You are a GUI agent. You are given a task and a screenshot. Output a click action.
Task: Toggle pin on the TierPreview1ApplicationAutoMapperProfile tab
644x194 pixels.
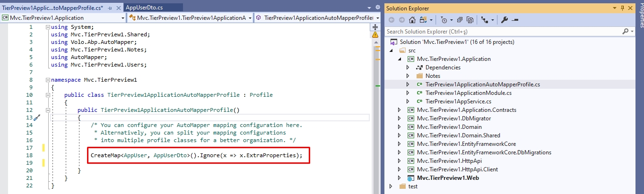pyautogui.click(x=110, y=8)
